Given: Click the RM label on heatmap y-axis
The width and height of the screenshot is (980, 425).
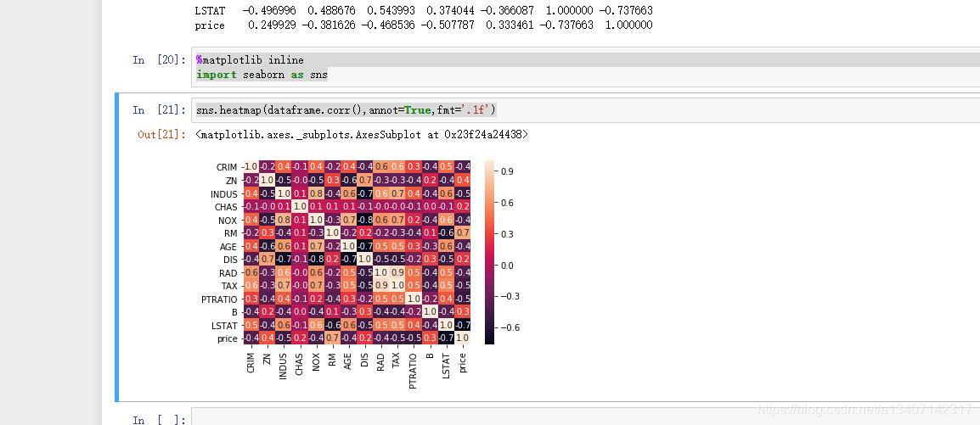Looking at the screenshot, I should click(231, 233).
